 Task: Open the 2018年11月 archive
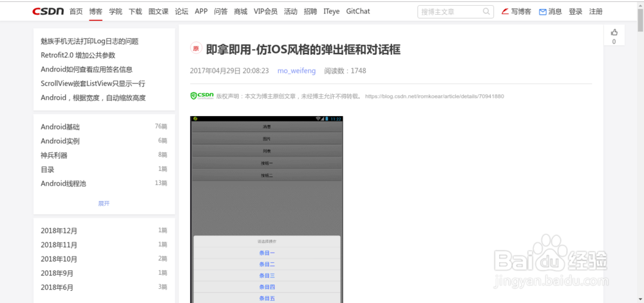(59, 245)
